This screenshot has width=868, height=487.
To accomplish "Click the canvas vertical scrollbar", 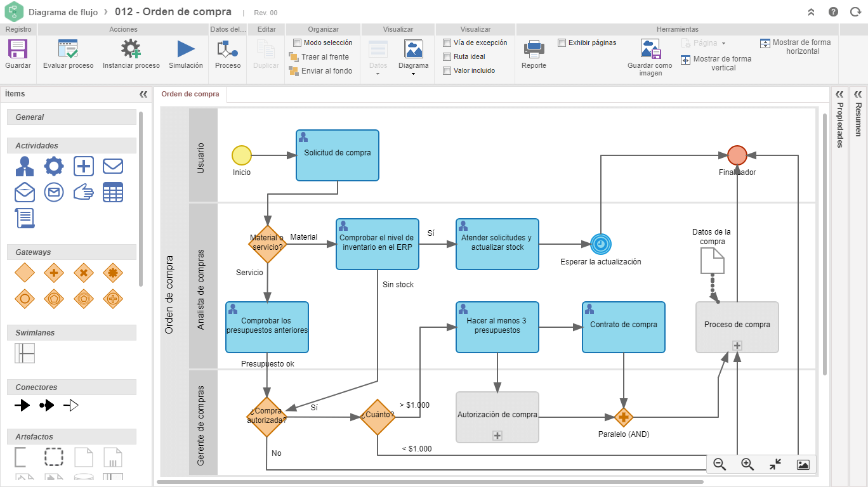I will coord(824,244).
